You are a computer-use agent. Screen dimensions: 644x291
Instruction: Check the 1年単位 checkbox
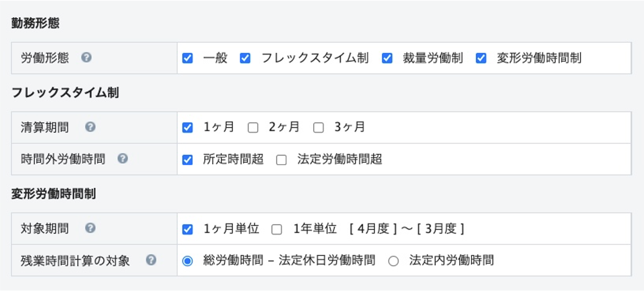[x=277, y=229]
